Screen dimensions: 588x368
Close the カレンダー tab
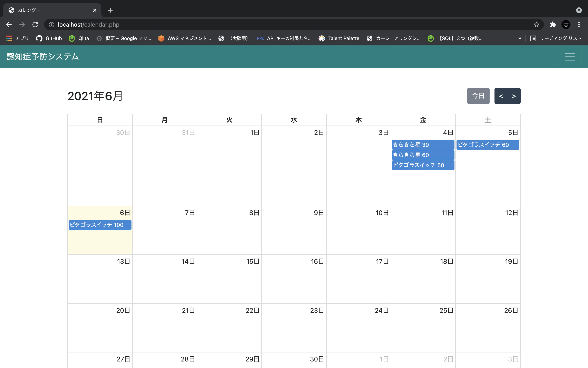(x=95, y=10)
